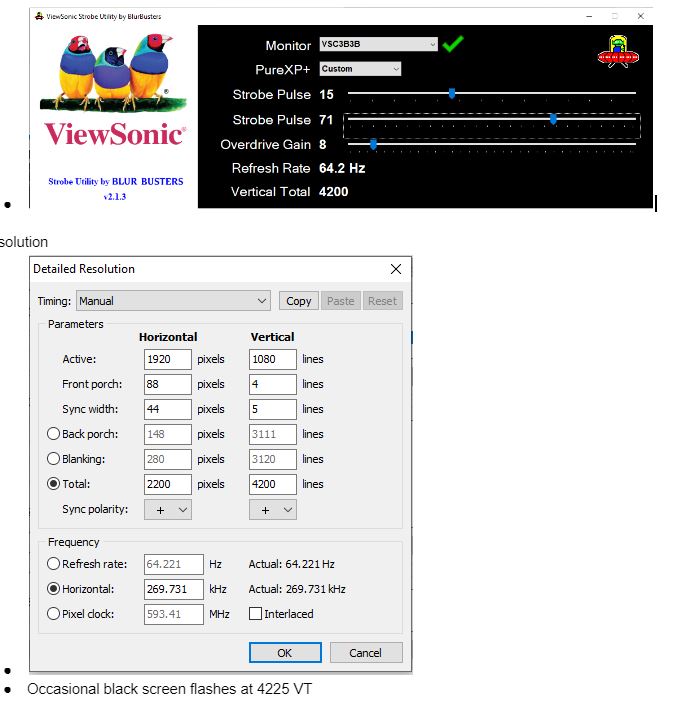The width and height of the screenshot is (688, 707).
Task: Click the Blur Busters UFO icon
Action: pos(612,53)
